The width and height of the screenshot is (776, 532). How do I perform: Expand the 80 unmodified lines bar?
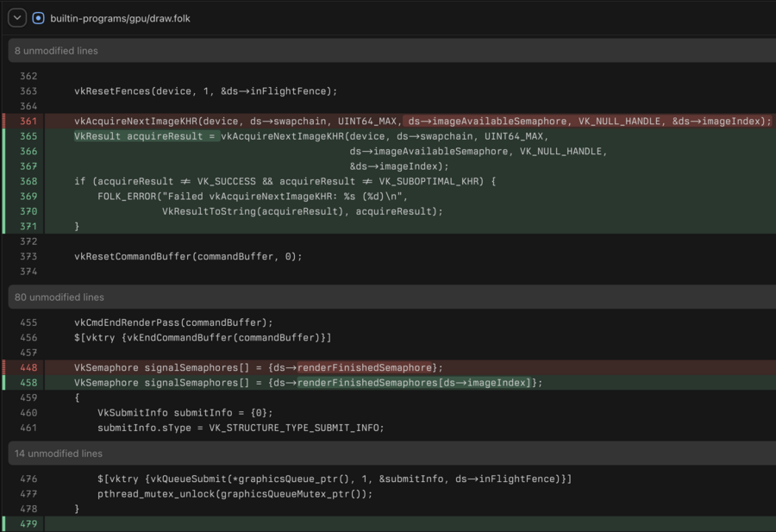[x=392, y=297]
